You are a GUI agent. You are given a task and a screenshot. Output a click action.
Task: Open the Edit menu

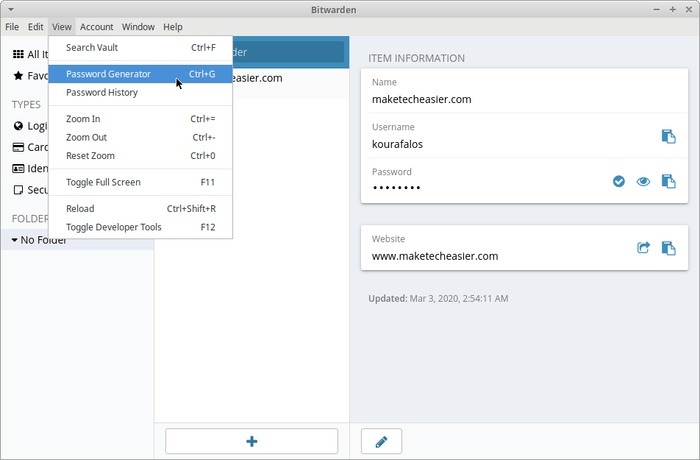[36, 27]
